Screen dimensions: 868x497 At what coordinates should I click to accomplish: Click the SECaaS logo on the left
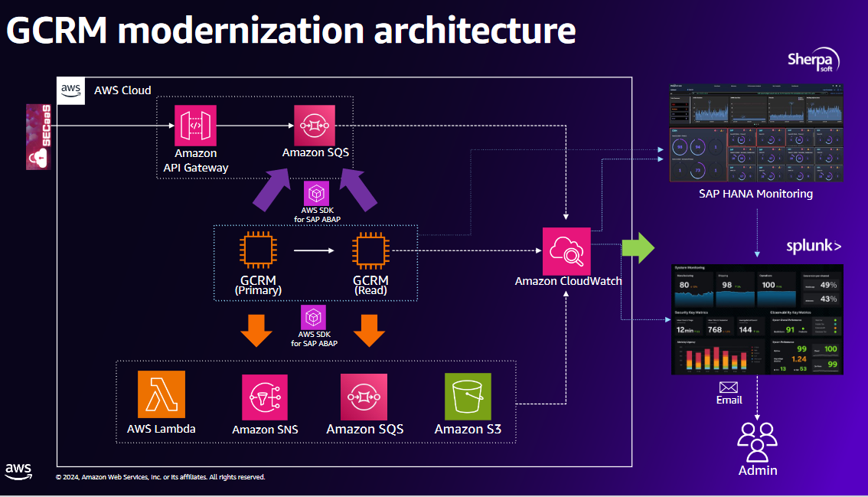(39, 137)
